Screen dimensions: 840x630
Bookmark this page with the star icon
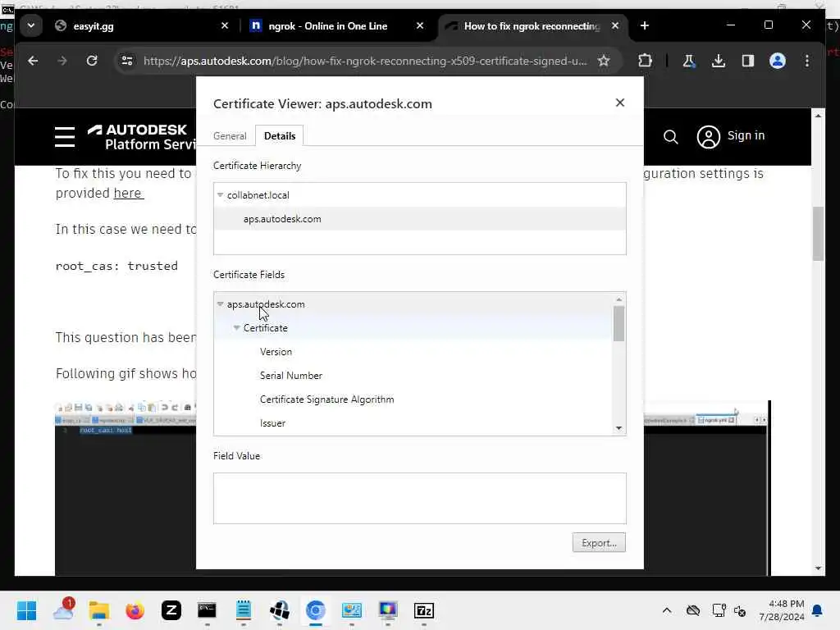point(604,61)
